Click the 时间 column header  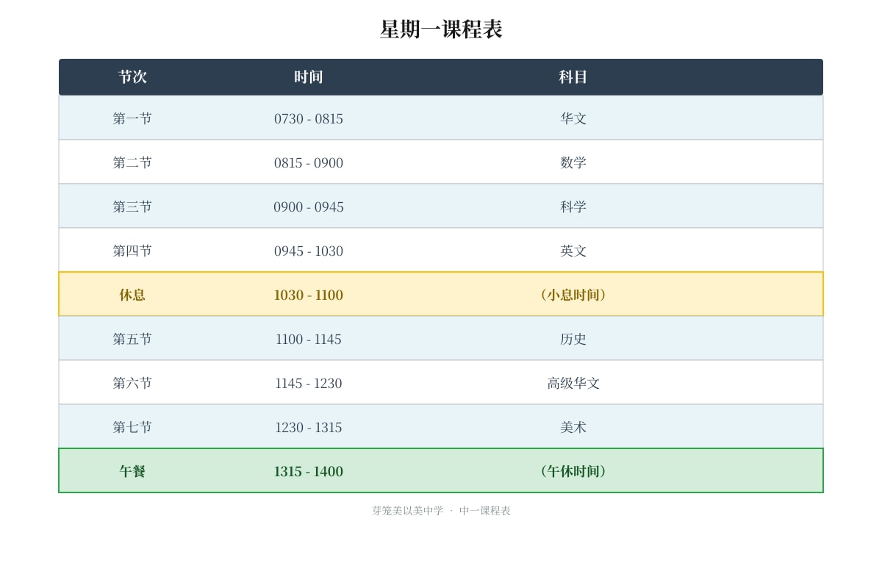click(x=309, y=77)
